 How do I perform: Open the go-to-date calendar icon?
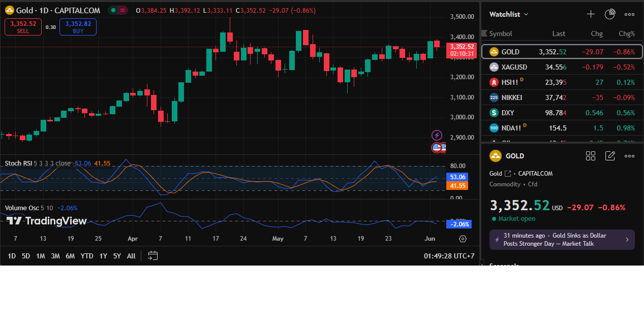click(x=153, y=256)
